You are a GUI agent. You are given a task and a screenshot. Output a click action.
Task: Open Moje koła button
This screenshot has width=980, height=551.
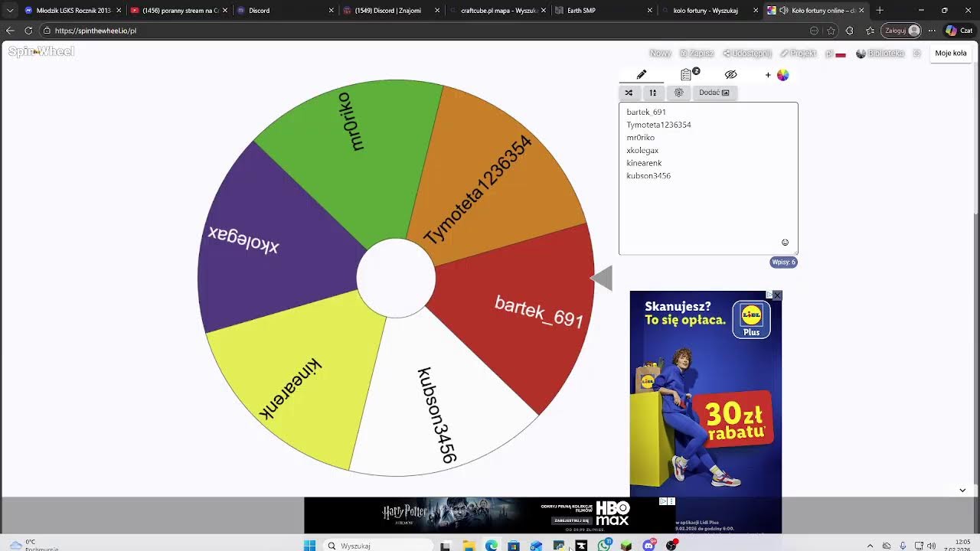tap(951, 54)
